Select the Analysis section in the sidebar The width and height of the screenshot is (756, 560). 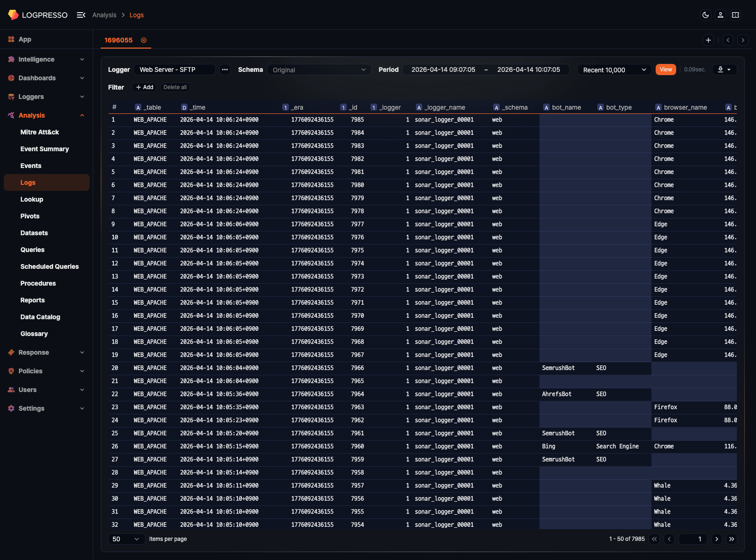point(32,115)
